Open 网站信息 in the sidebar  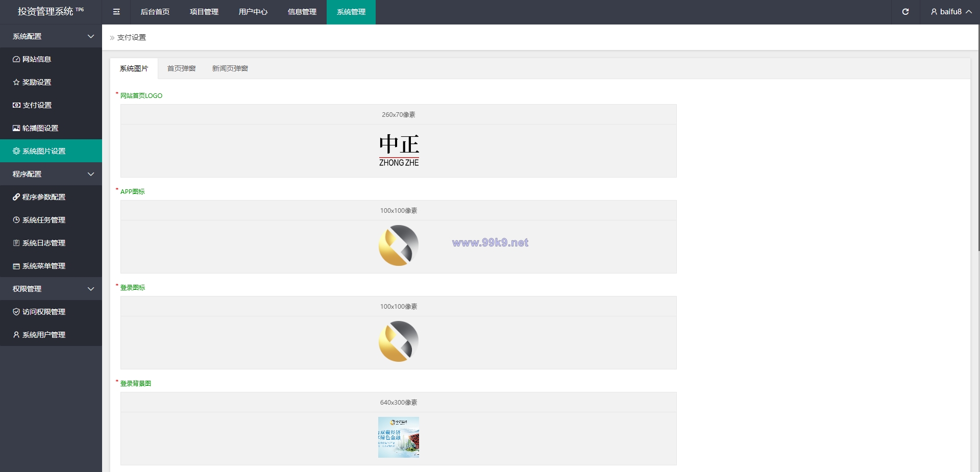(51, 59)
